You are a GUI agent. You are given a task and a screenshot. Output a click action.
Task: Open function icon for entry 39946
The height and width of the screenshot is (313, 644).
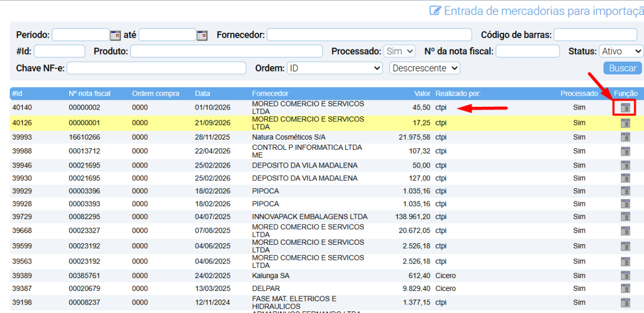coord(625,165)
